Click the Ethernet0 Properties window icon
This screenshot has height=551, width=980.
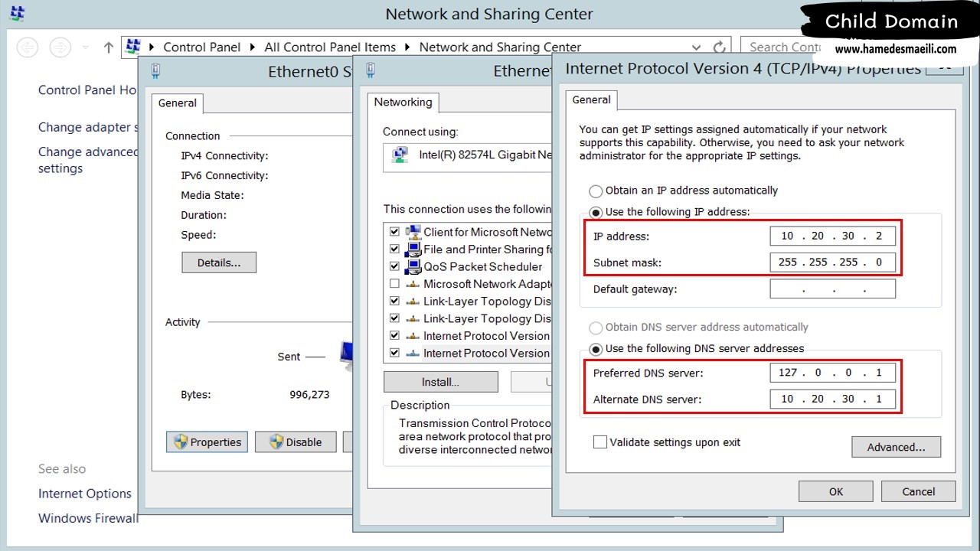point(371,70)
